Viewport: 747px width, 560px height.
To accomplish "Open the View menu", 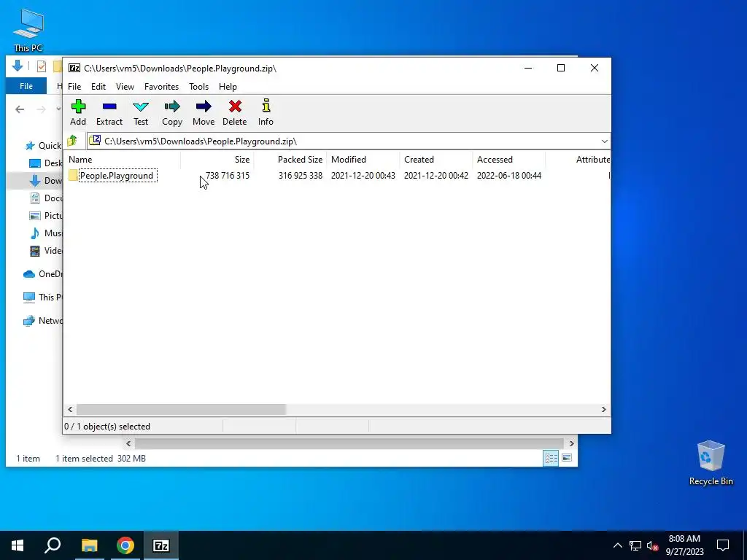I will pos(125,87).
